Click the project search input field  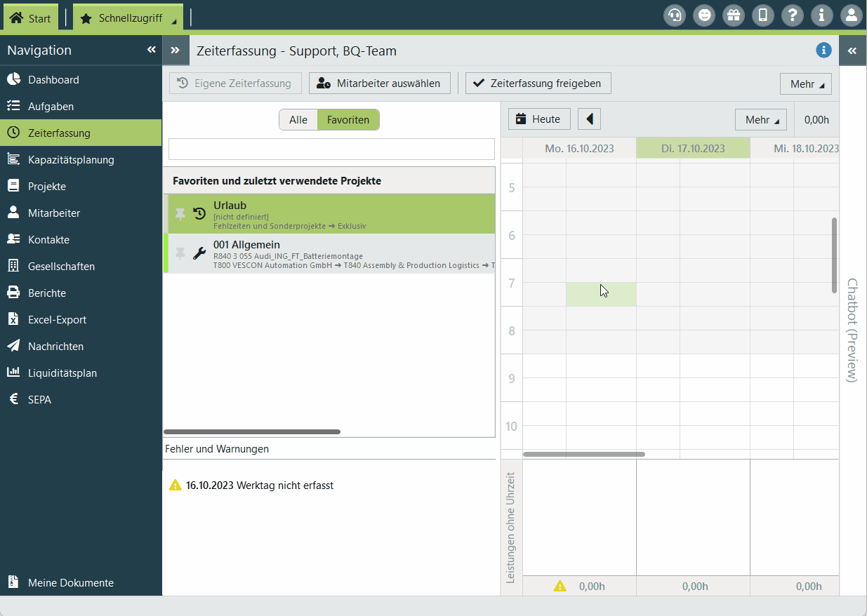coord(331,149)
